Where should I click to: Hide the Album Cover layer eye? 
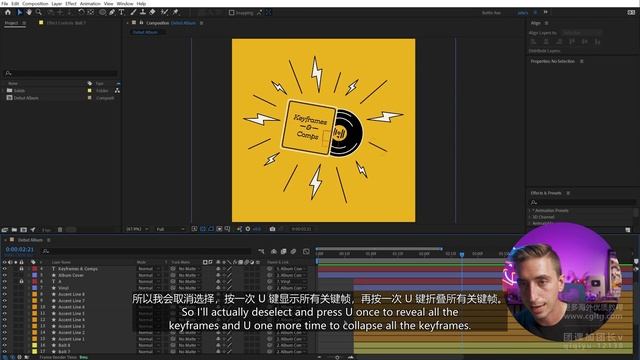(4, 276)
